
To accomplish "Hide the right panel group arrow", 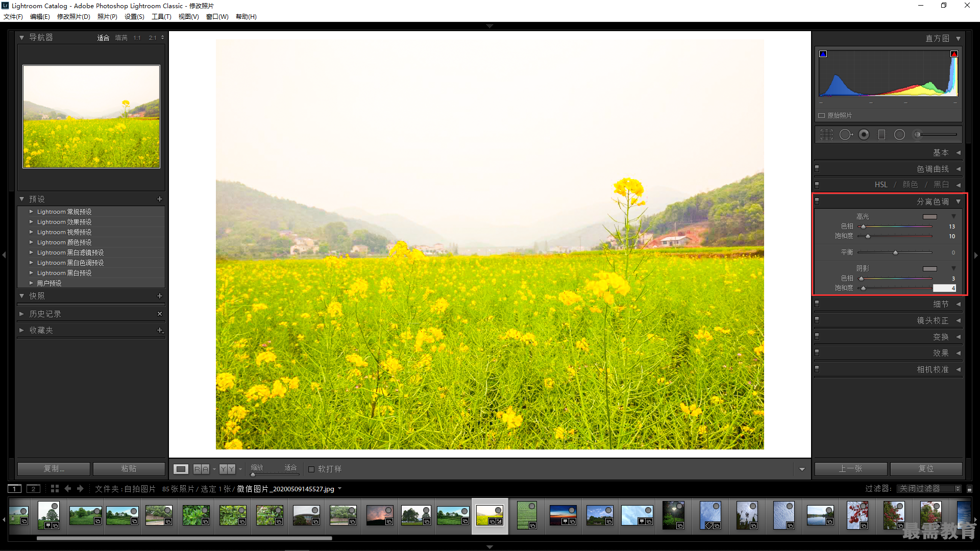I will point(976,255).
